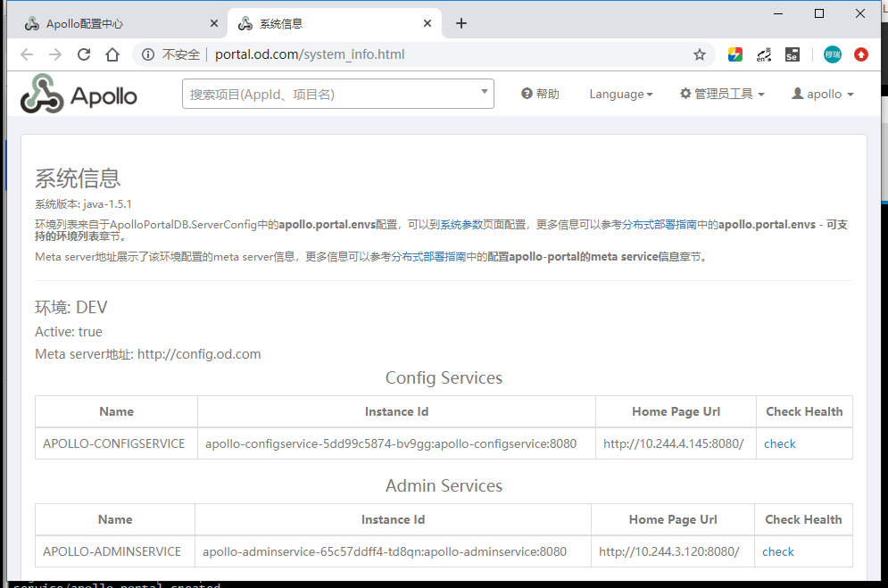Screen dimensions: 888x588
Task: Click the 环境: DEV heading
Action: coord(71,307)
